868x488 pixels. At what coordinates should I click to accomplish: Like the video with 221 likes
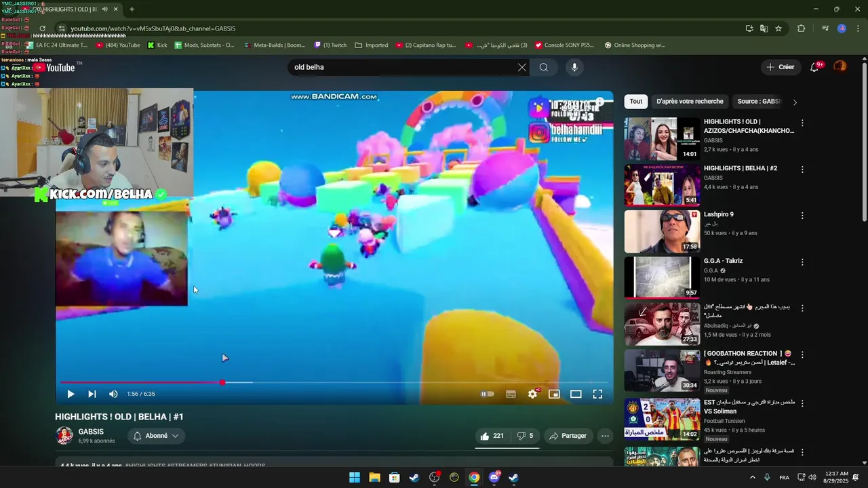point(492,436)
